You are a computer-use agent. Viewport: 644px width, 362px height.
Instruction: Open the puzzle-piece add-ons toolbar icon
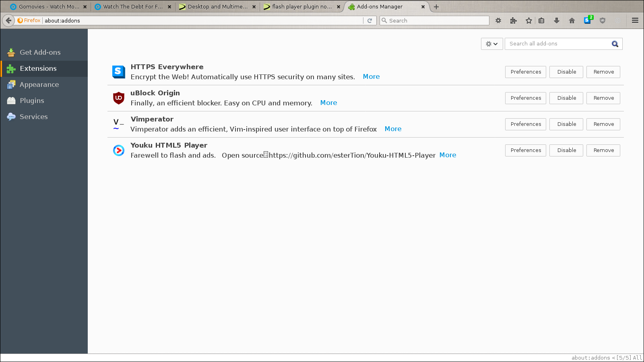(x=513, y=21)
